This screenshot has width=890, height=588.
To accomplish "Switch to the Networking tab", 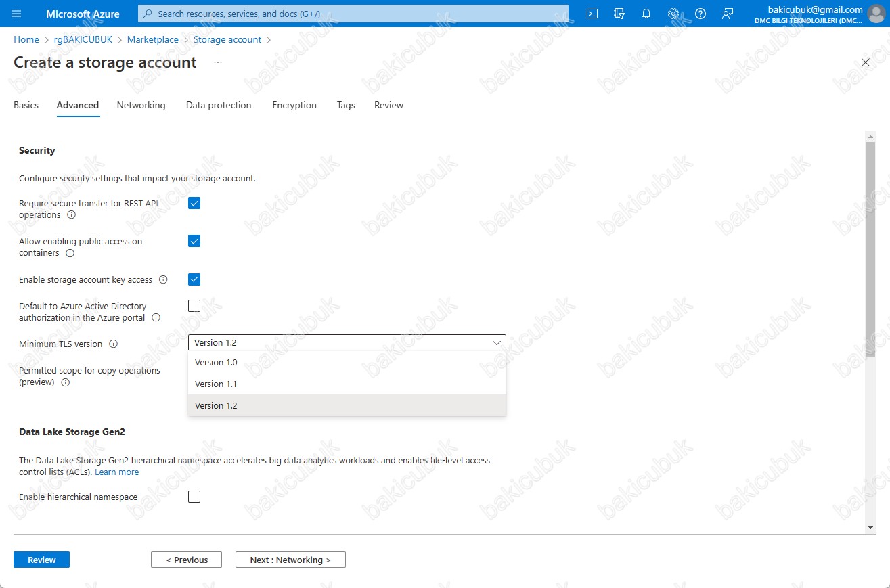I will point(141,106).
